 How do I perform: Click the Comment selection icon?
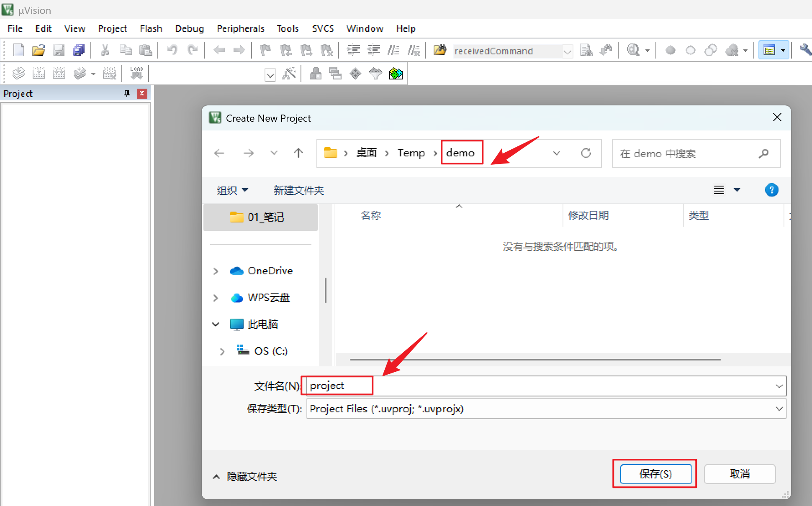(393, 51)
